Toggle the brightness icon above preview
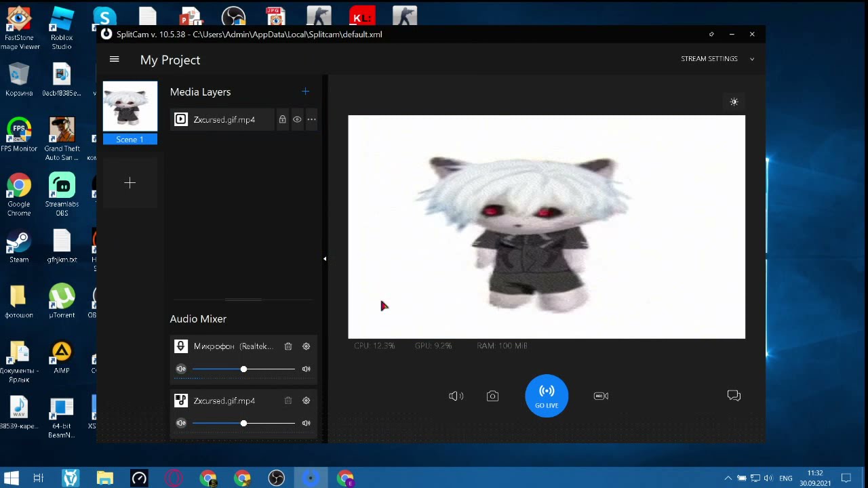Viewport: 868px width, 488px height. (x=734, y=102)
